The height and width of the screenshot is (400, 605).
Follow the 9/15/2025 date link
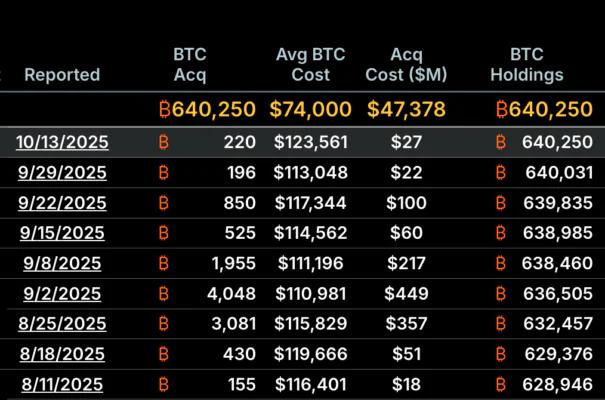(62, 233)
